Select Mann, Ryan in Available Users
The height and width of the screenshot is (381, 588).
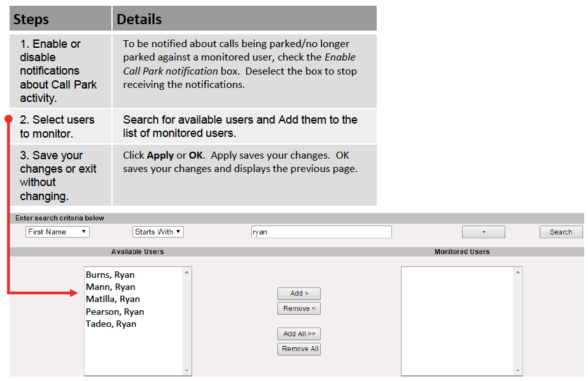[x=110, y=287]
